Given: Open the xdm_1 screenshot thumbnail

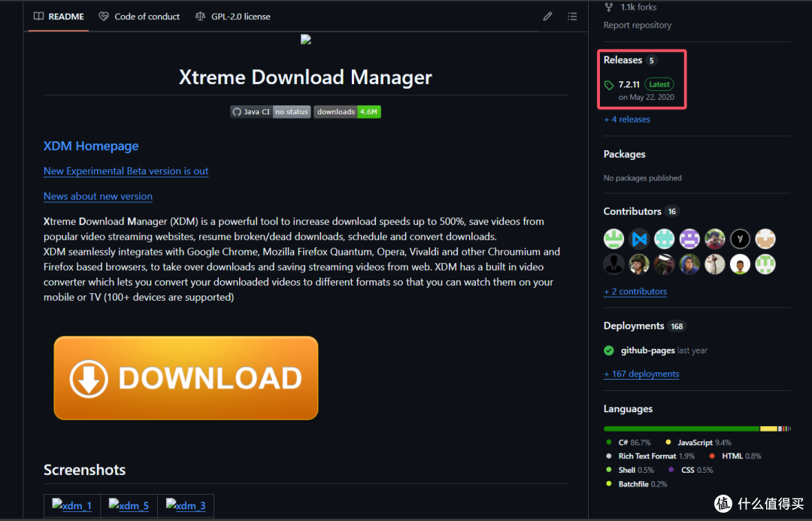Looking at the screenshot, I should [x=72, y=506].
